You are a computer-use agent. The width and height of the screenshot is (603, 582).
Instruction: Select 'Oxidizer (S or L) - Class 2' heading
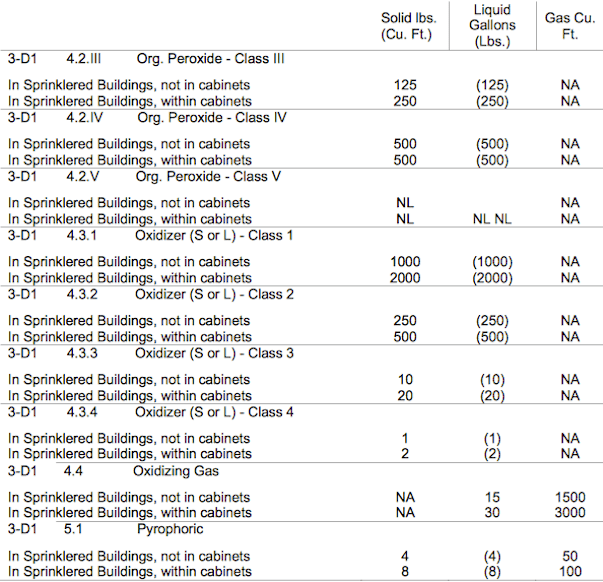pos(214,294)
